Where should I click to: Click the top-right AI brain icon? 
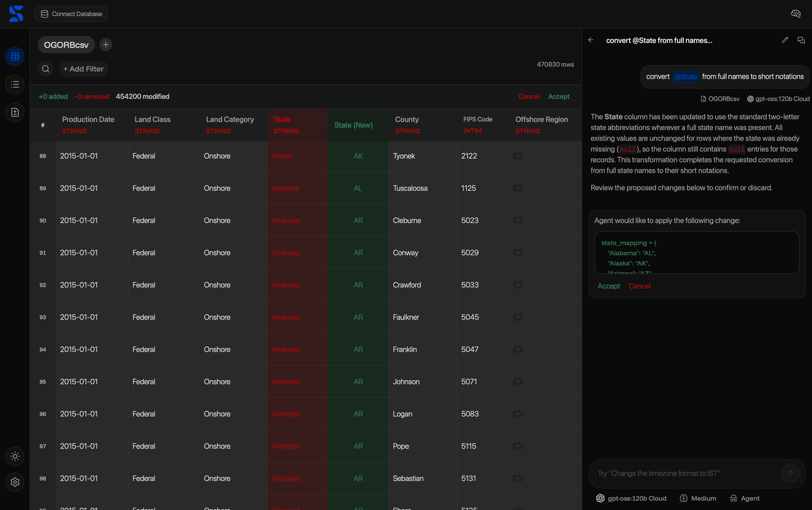(795, 14)
